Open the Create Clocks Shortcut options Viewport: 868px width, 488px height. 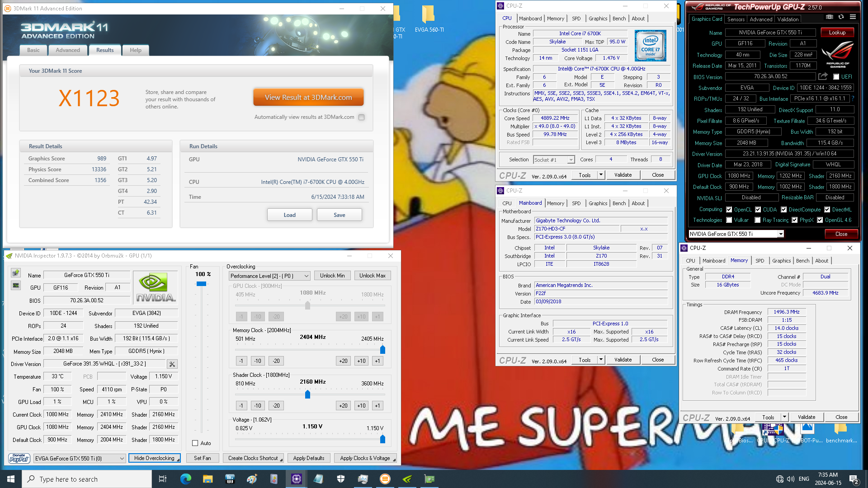click(253, 458)
